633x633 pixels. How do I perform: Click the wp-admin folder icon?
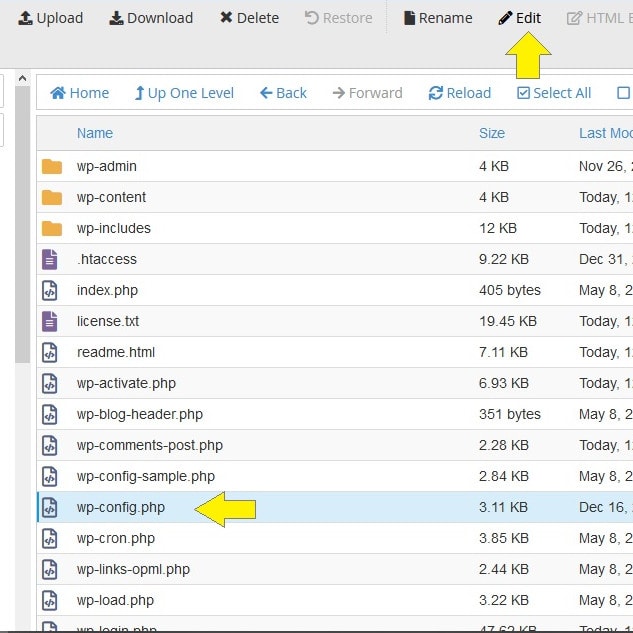pyautogui.click(x=52, y=166)
